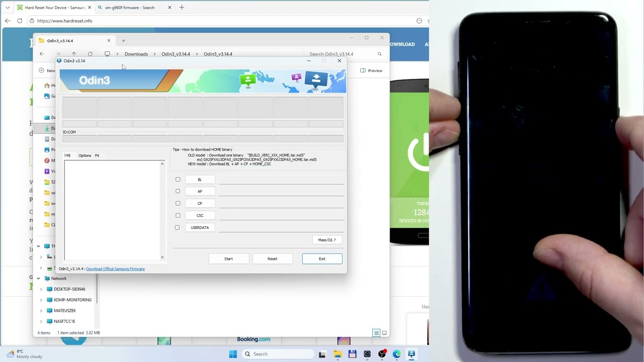The width and height of the screenshot is (644, 362).
Task: Click the AP file path field
Action: tap(282, 191)
